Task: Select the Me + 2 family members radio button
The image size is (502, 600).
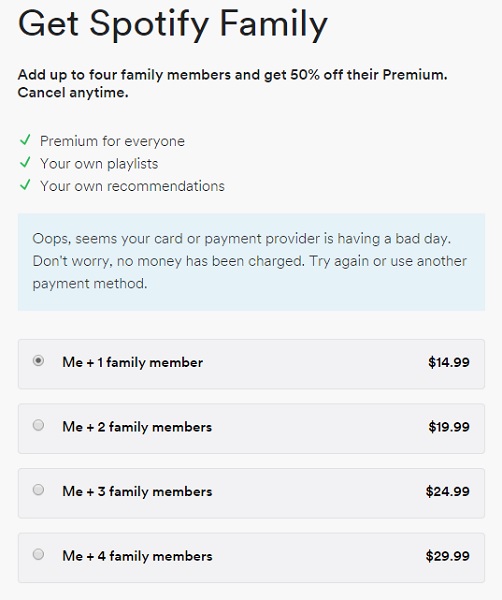Action: click(38, 425)
